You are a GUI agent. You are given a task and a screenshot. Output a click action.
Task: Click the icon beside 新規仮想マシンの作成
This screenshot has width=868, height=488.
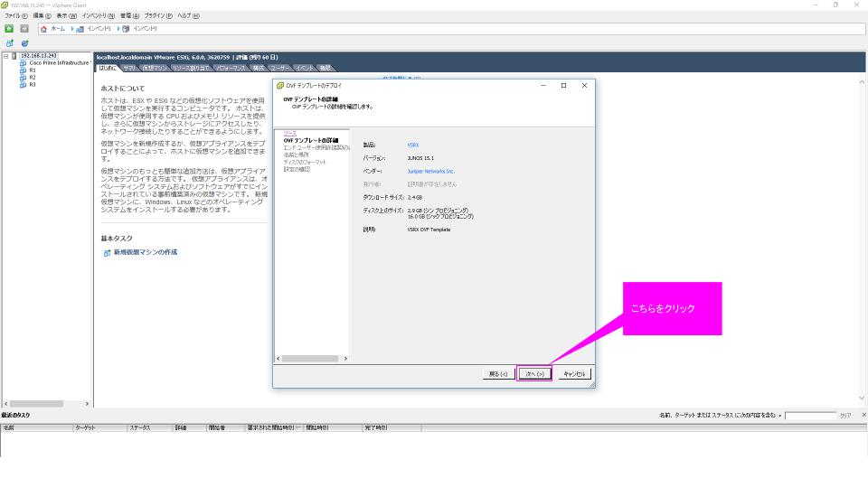click(107, 253)
